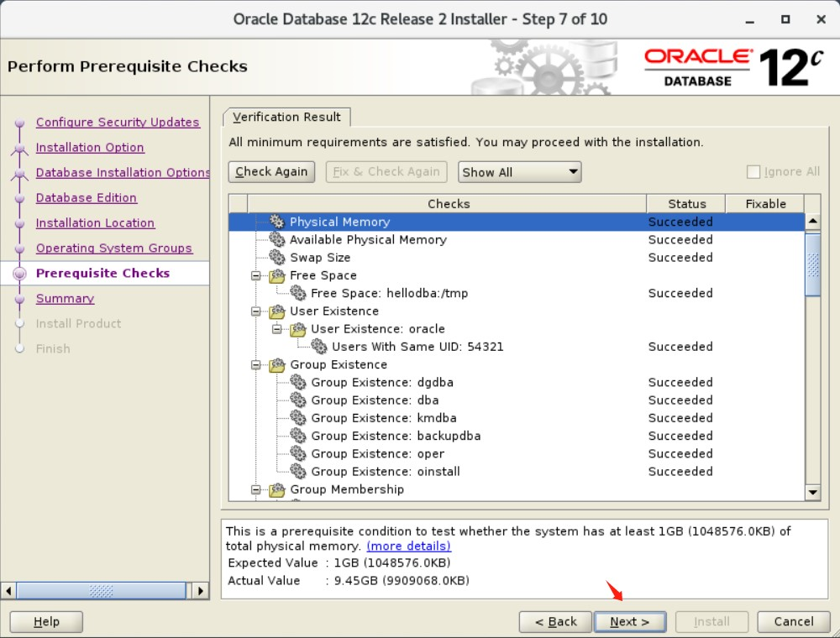Click the checks list scroll up arrow
The image size is (840, 638).
click(x=812, y=221)
